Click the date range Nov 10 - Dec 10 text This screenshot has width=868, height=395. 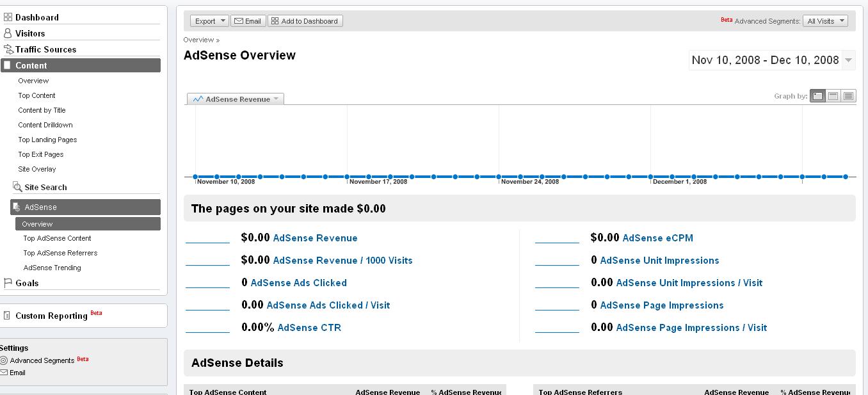(x=765, y=60)
